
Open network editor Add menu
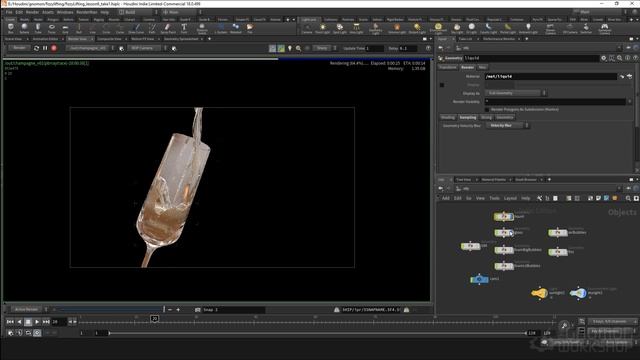[446, 198]
